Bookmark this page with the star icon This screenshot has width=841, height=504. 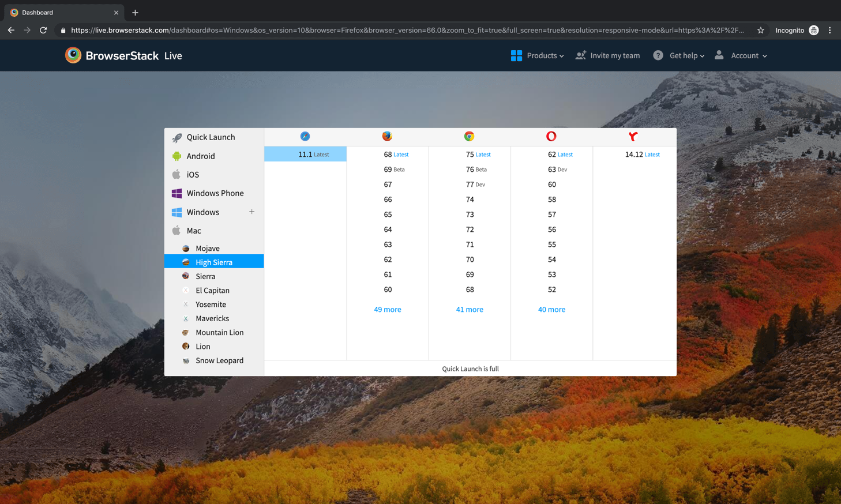[x=761, y=30]
